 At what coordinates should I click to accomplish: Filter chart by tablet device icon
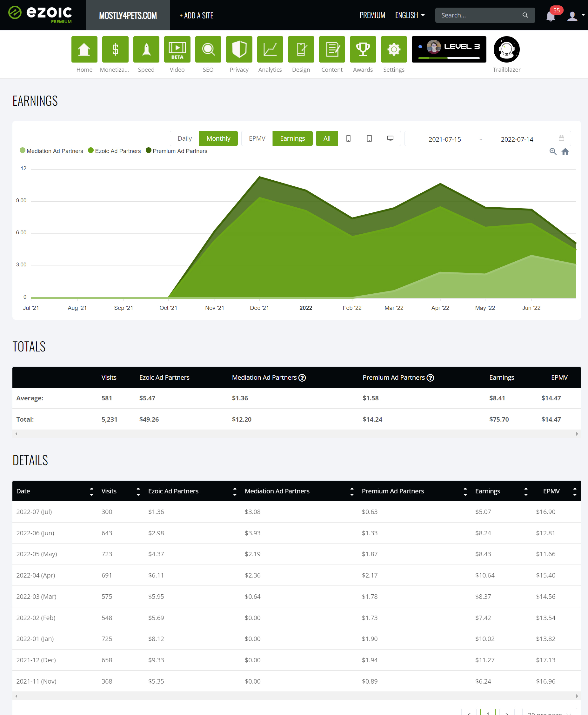coord(369,138)
